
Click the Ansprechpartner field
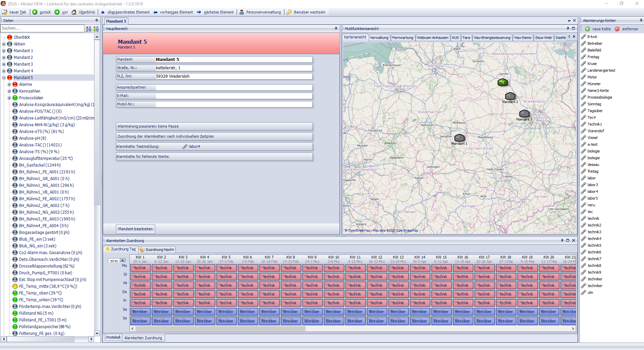coord(234,87)
